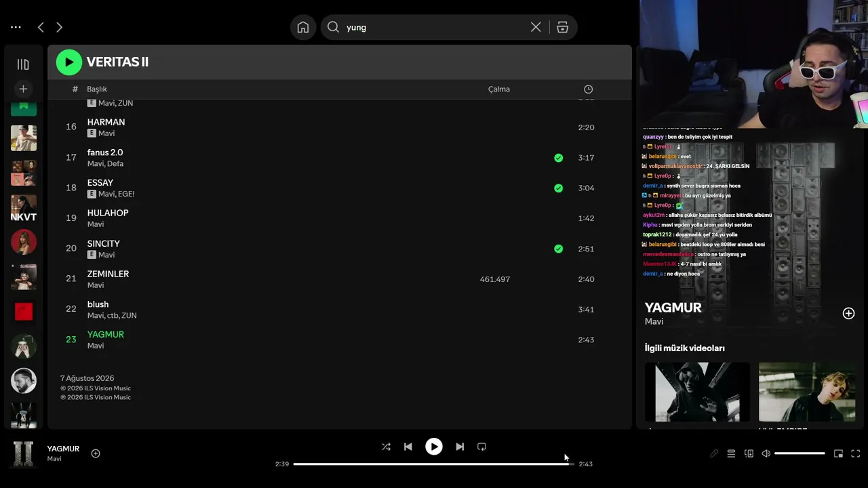
Task: Open the artist ctb link
Action: click(x=113, y=316)
